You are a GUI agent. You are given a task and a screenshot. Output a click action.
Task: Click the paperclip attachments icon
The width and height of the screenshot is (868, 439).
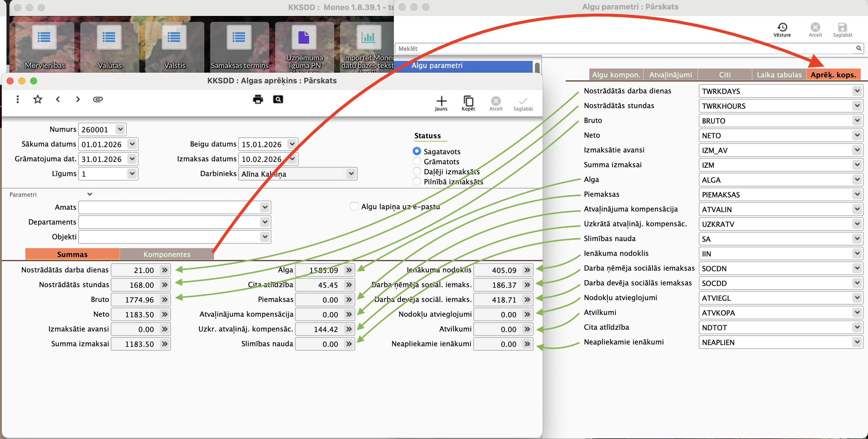tap(98, 99)
